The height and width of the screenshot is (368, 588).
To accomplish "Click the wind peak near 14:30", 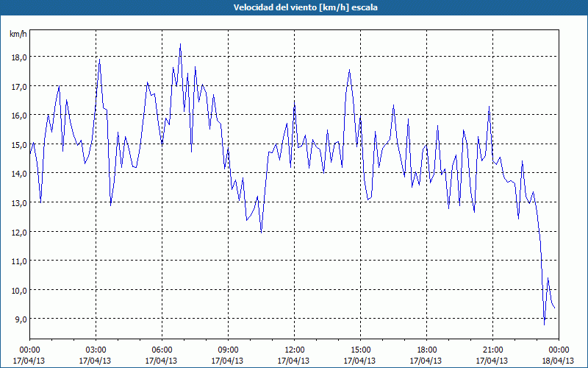I will point(350,69).
